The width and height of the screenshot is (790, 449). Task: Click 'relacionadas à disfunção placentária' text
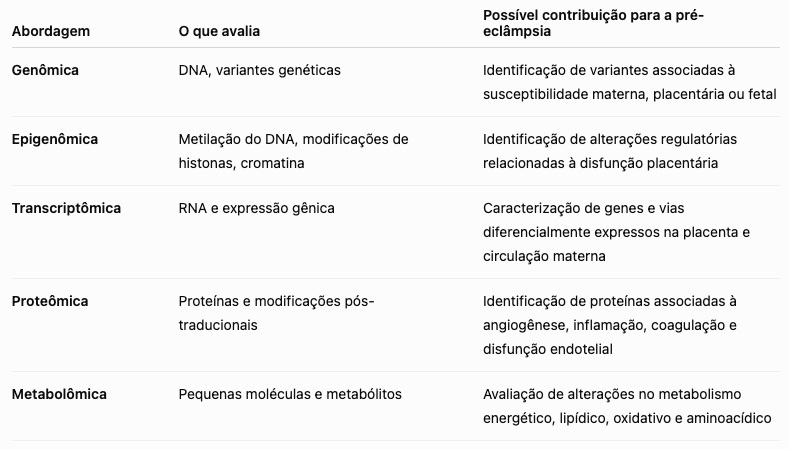601,163
